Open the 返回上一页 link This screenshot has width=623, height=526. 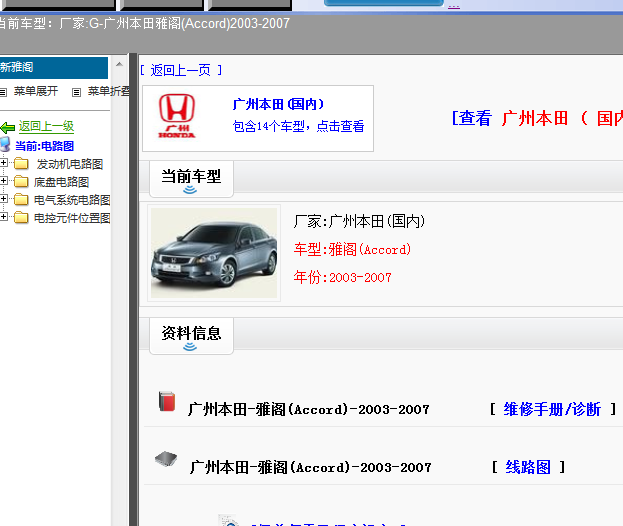pos(181,70)
